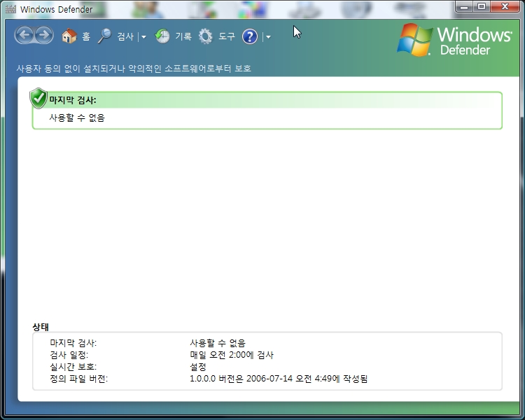This screenshot has height=420, width=525.
Task: Select the 매일 오전 2:00에 검사 value
Action: 232,355
